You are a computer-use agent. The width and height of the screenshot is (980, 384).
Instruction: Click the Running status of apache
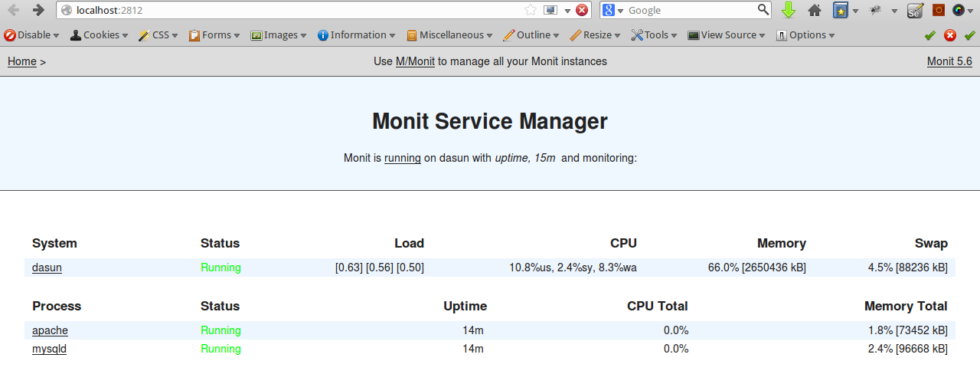[x=220, y=330]
